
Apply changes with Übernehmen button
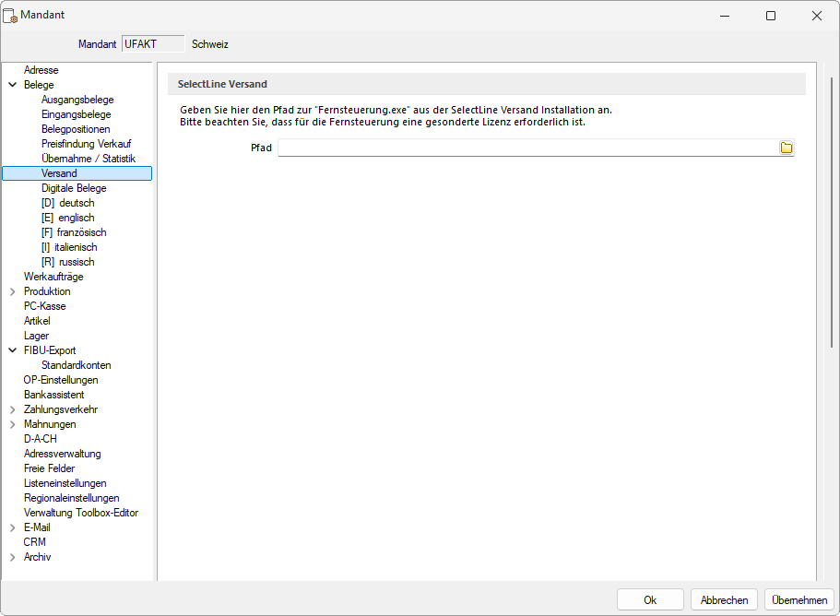point(799,600)
